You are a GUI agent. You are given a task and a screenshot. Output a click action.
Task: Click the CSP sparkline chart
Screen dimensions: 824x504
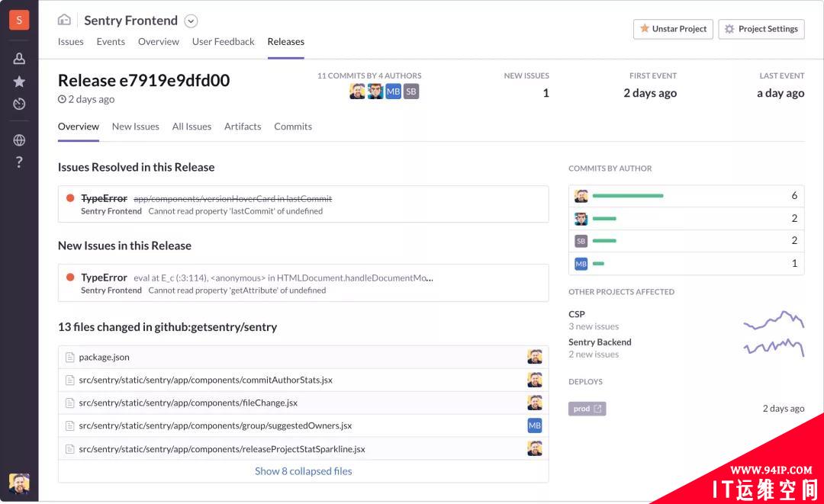774,319
